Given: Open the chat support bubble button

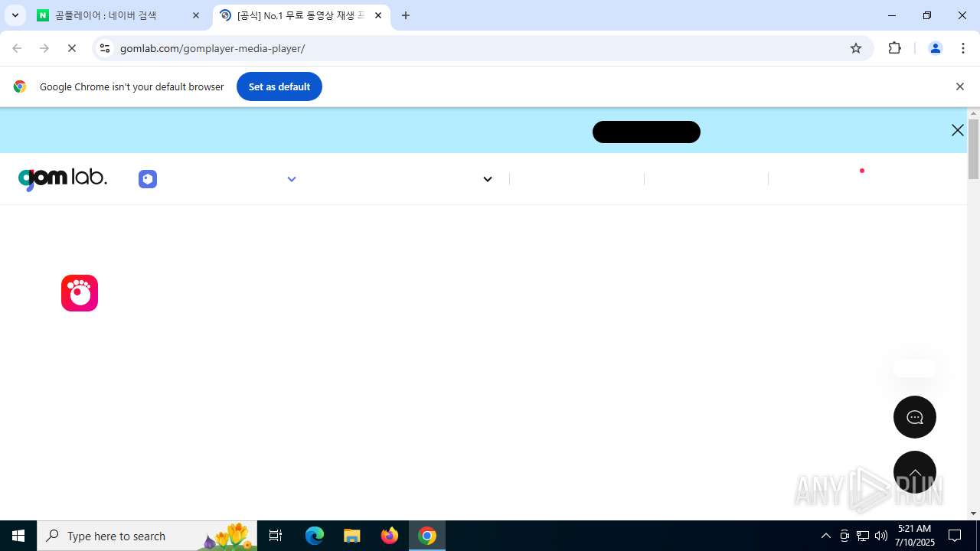Looking at the screenshot, I should point(915,417).
